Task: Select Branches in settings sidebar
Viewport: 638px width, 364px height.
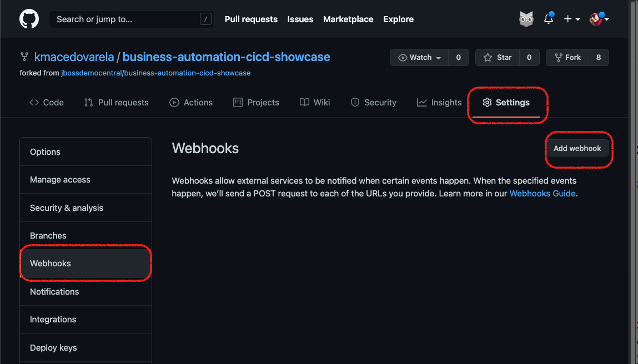Action: (x=86, y=235)
